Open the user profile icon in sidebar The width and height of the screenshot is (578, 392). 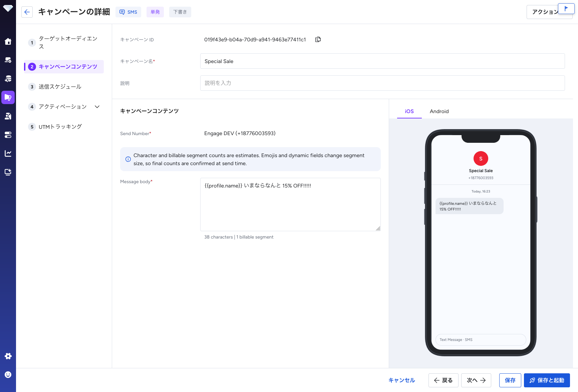pyautogui.click(x=8, y=116)
